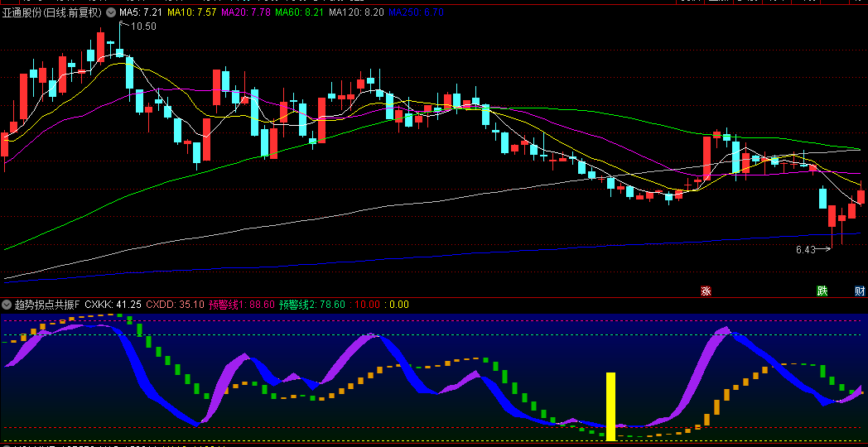Expand the 趋势拐点共振F indicator dropdown arrow
This screenshot has height=447, width=868.
tap(7, 305)
